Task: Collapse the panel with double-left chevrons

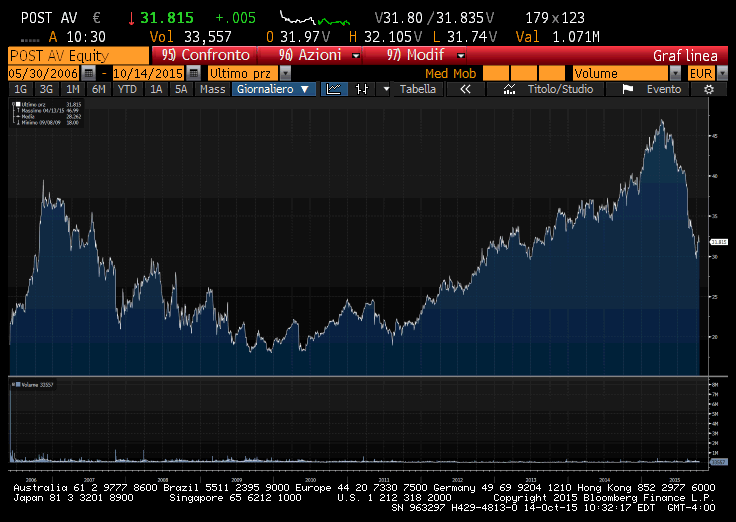Action: 465,89
